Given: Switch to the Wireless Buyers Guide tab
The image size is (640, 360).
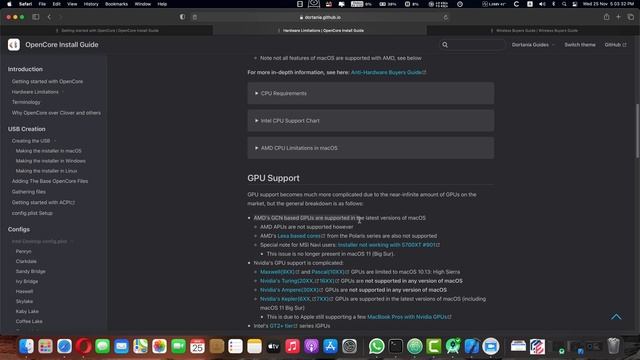Looking at the screenshot, I should (x=533, y=30).
